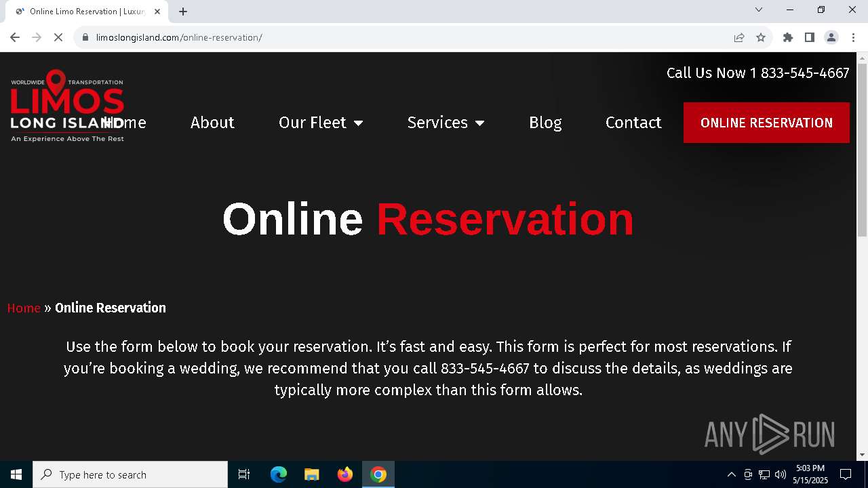Launch Microsoft Edge from the taskbar

point(279,474)
